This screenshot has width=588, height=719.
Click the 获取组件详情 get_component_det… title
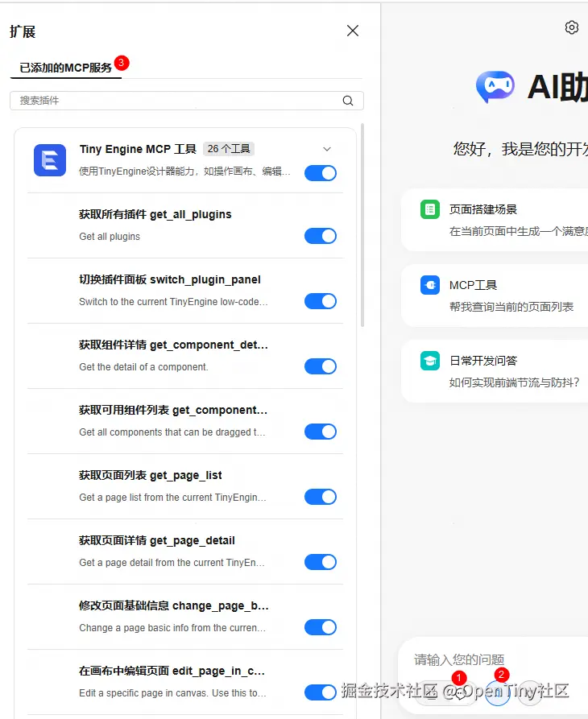tap(173, 345)
